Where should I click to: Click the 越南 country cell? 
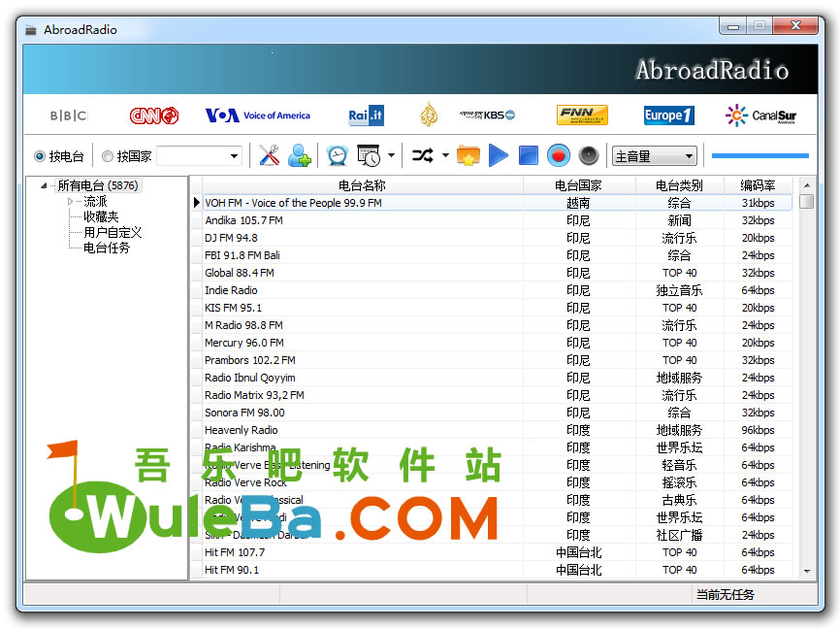tap(578, 203)
